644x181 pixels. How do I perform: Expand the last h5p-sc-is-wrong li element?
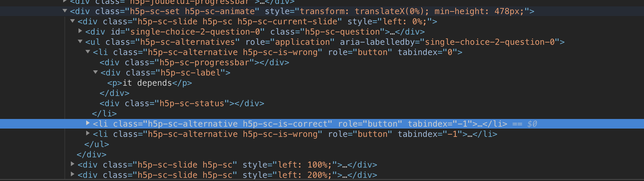coord(88,133)
